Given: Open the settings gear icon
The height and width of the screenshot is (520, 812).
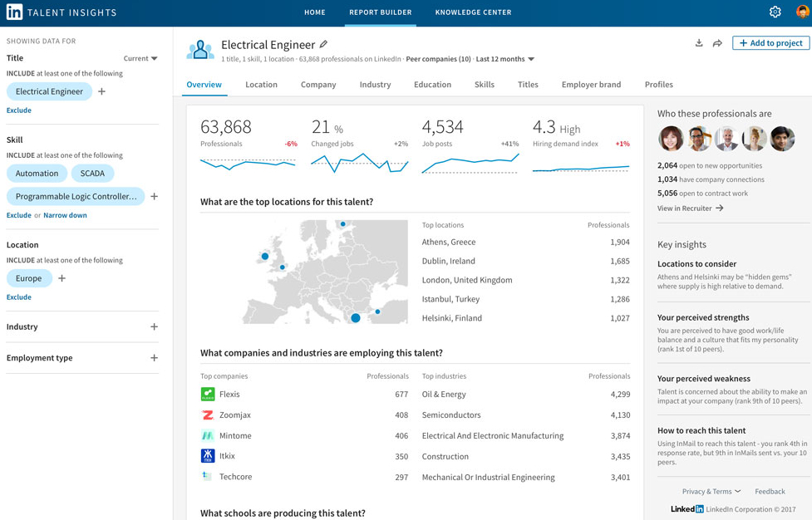Looking at the screenshot, I should click(x=775, y=12).
